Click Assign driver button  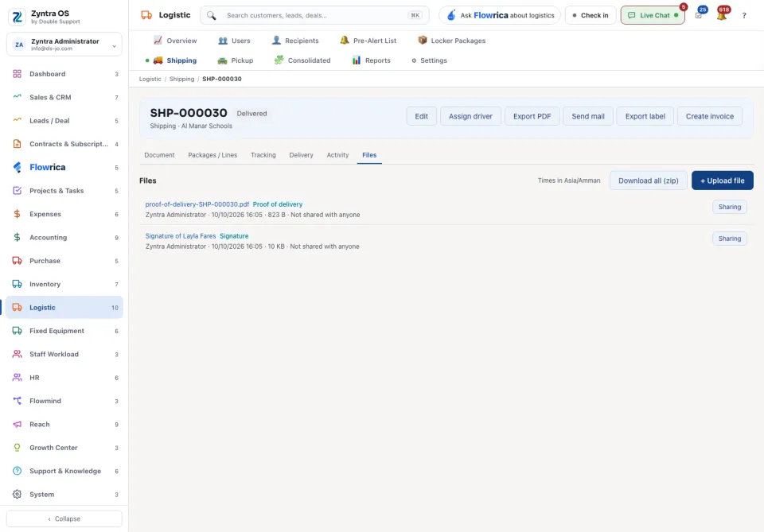point(470,116)
